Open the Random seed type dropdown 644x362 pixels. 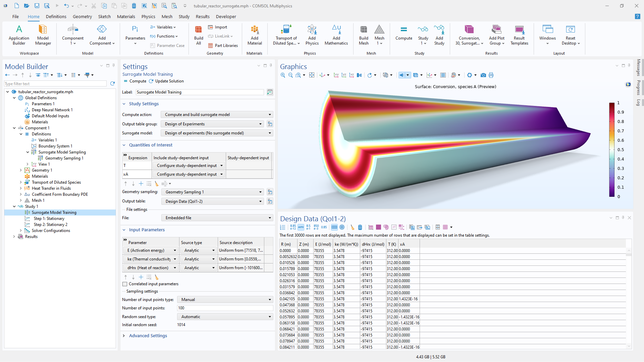(225, 317)
